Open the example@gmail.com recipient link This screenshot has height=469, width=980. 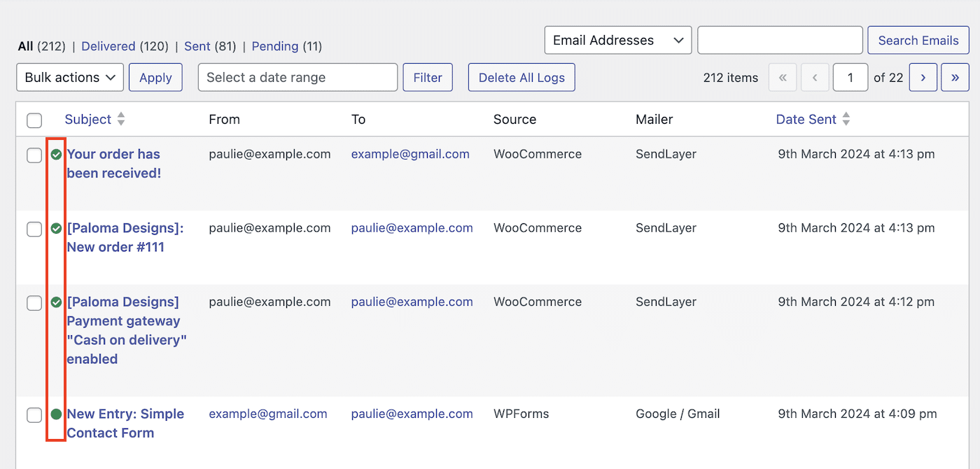click(x=410, y=153)
